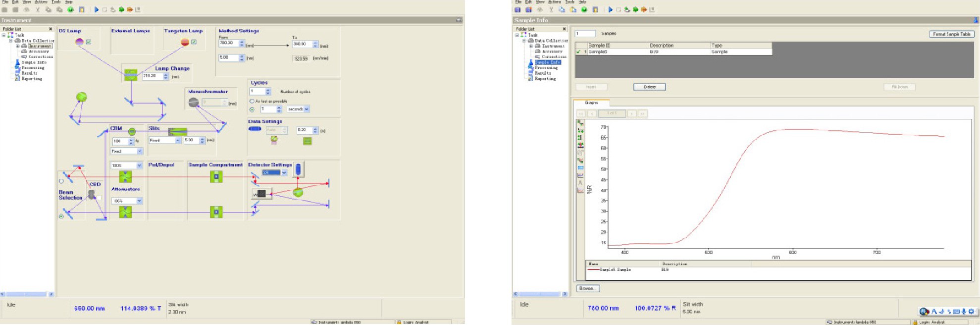Open the Actions menu in left window
Viewport: 980px width, 325px height.
point(41,2)
